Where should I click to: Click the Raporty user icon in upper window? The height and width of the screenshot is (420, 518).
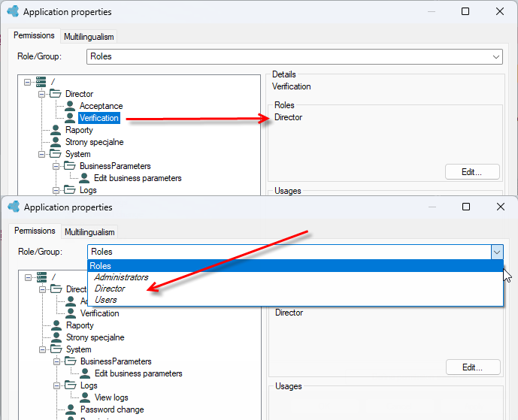[56, 130]
